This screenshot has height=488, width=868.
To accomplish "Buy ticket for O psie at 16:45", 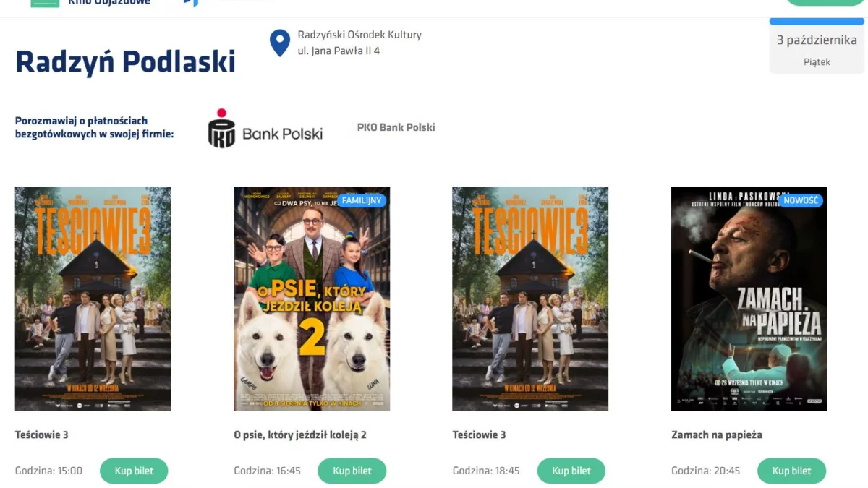I will (352, 471).
